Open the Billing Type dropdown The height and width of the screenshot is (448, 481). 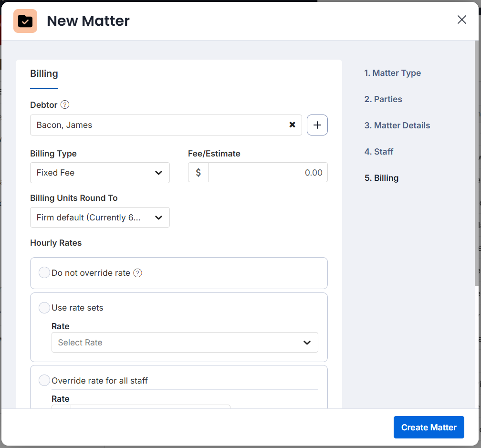pos(100,173)
